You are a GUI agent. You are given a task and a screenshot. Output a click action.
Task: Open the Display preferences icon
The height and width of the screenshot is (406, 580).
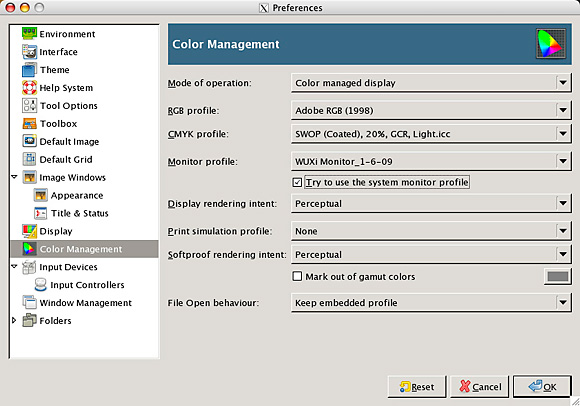[29, 231]
